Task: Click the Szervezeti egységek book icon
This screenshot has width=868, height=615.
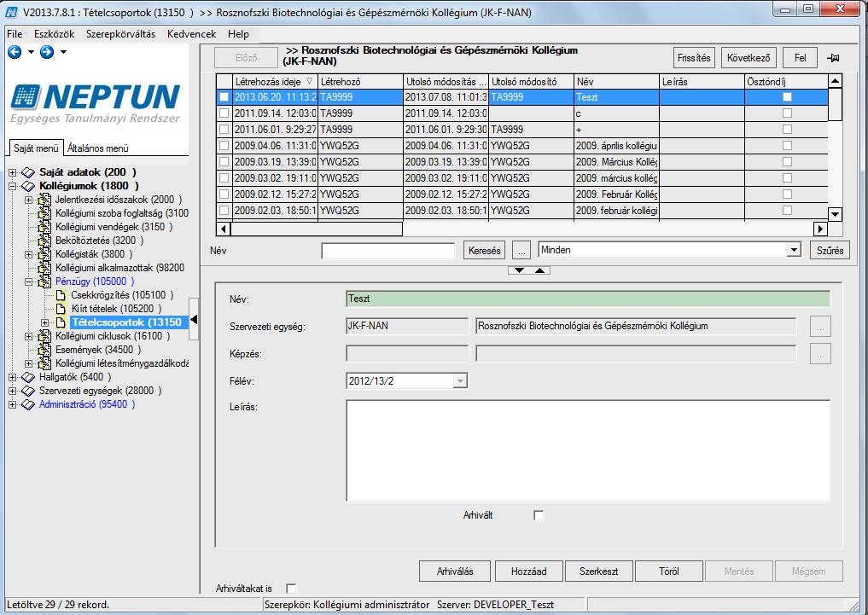Action: [x=28, y=391]
